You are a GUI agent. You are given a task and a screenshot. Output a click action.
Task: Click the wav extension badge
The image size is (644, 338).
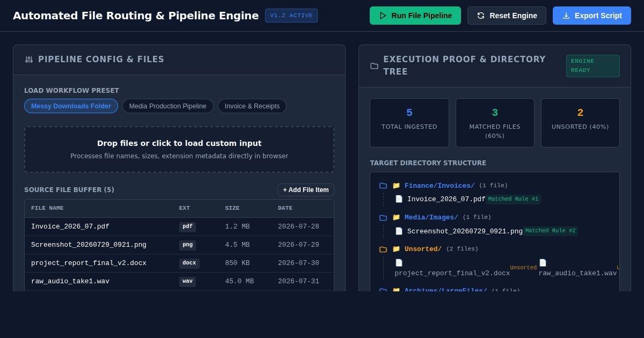tap(187, 282)
